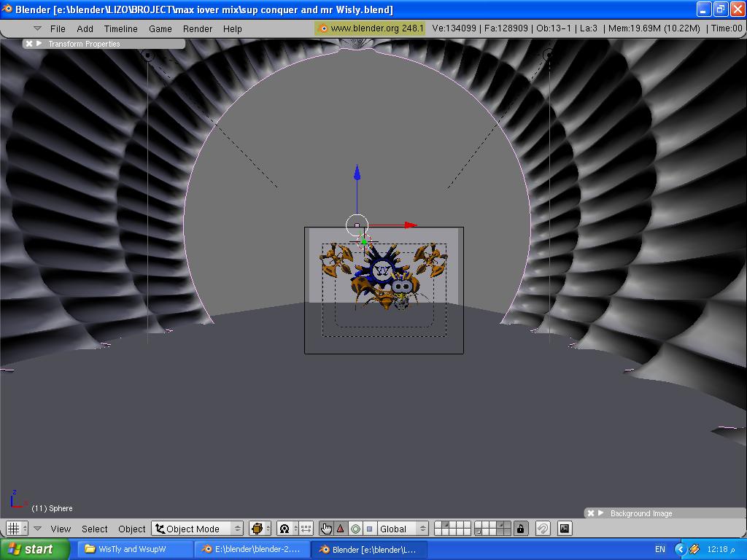Screen dimensions: 747x560
Task: Switch to WisTly and WsupW folder window
Action: [135, 549]
